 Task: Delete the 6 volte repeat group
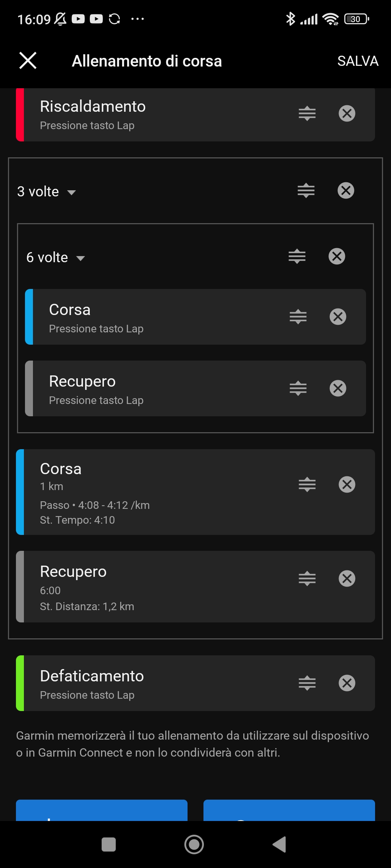(x=337, y=256)
